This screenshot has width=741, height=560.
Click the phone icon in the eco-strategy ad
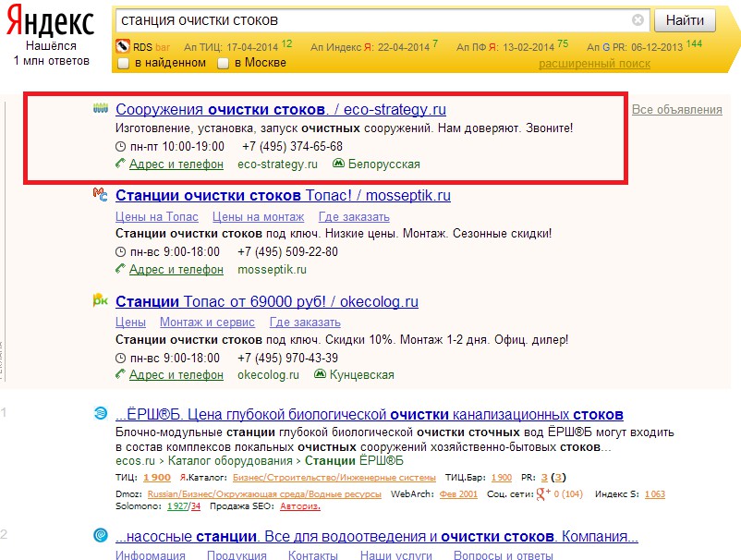click(120, 164)
